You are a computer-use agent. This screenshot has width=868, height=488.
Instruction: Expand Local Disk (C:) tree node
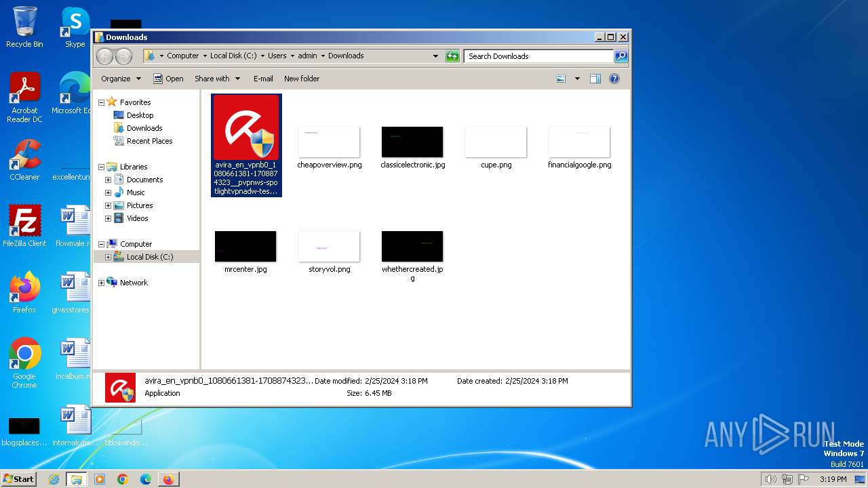click(108, 257)
